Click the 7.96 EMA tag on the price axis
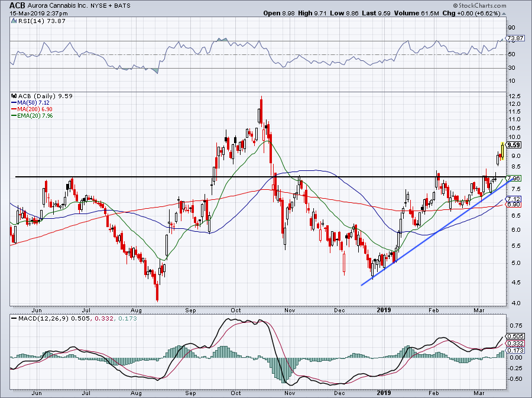This screenshot has width=532, height=398. 514,178
